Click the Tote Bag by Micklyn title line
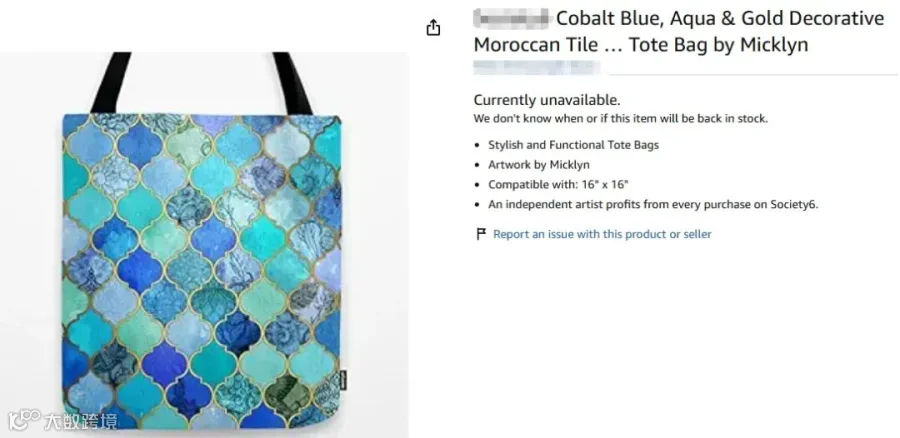The image size is (900, 438). [719, 44]
